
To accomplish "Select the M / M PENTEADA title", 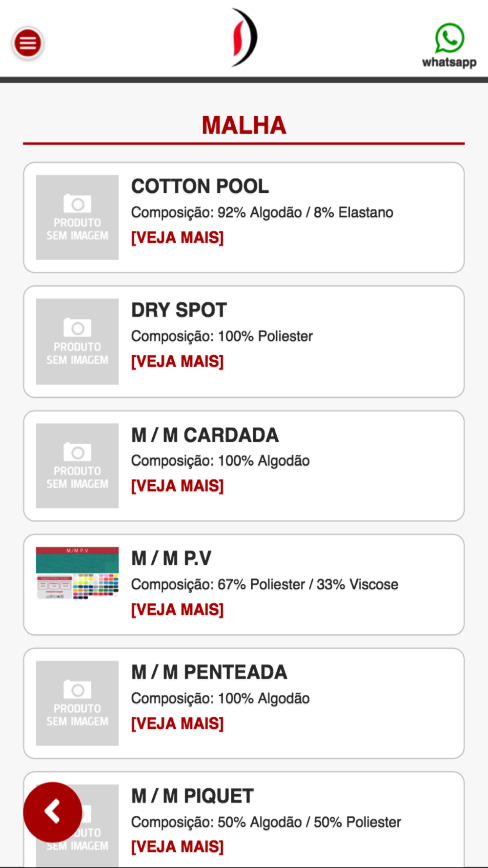I will tap(209, 672).
